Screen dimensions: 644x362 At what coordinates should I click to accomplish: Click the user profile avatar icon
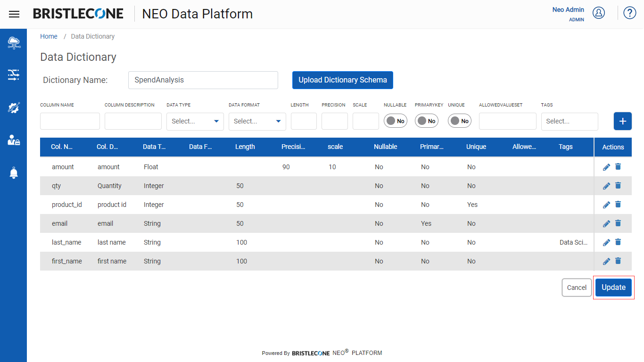click(x=599, y=13)
